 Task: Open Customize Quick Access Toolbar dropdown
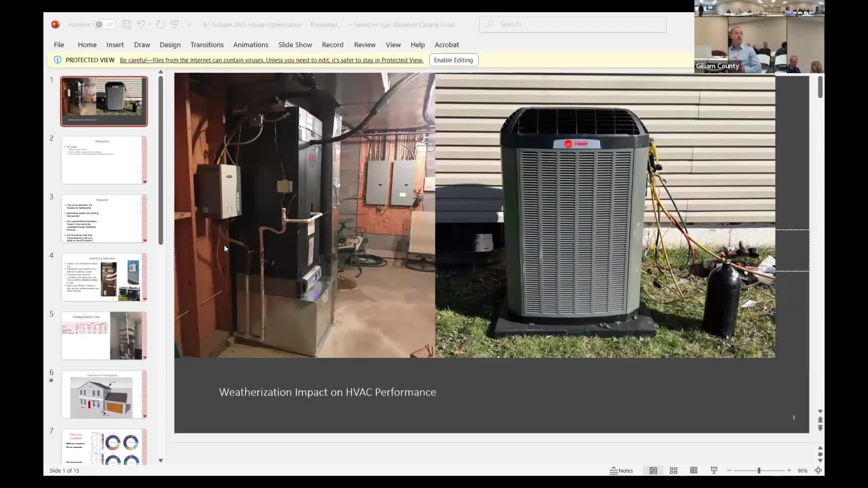189,24
